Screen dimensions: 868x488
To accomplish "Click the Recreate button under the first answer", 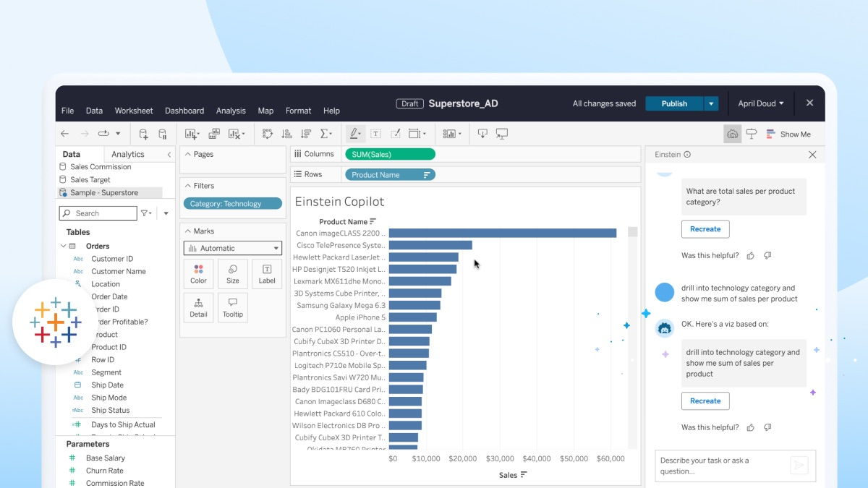I will click(x=705, y=228).
